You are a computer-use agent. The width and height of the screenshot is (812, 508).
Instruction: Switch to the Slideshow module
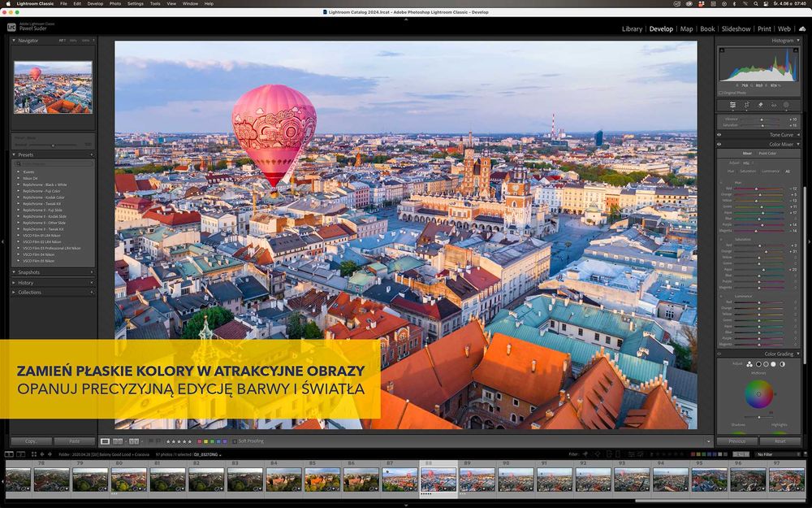pos(736,29)
